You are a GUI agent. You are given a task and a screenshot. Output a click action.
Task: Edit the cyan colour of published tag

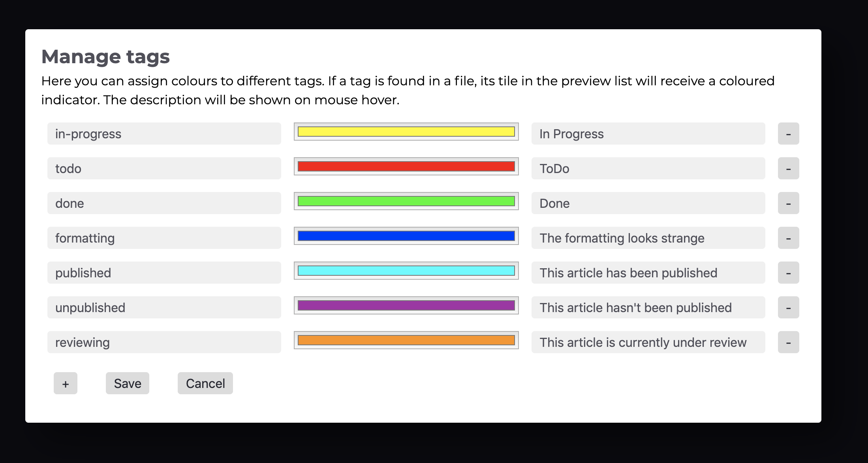(x=406, y=272)
